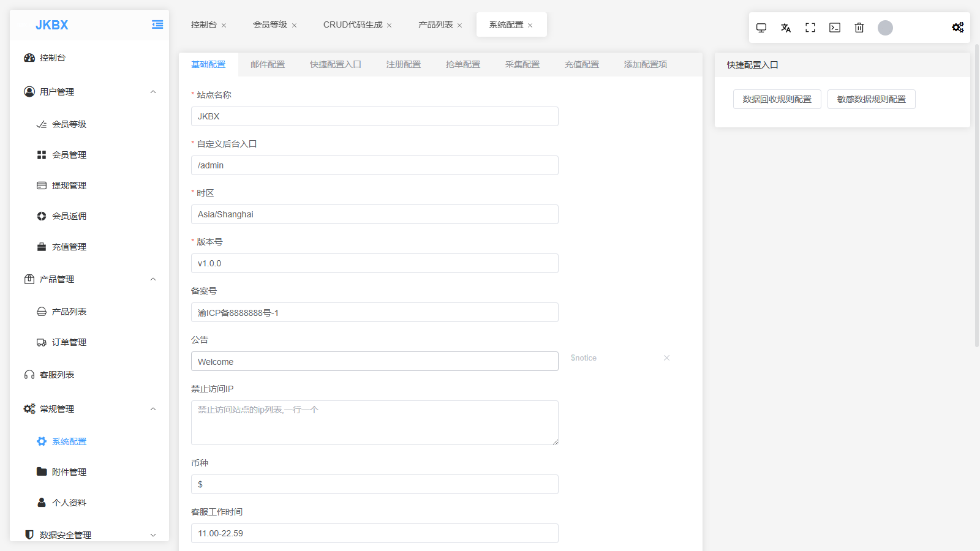Click the page vertical scrollbar
980x551 pixels.
coord(976,196)
